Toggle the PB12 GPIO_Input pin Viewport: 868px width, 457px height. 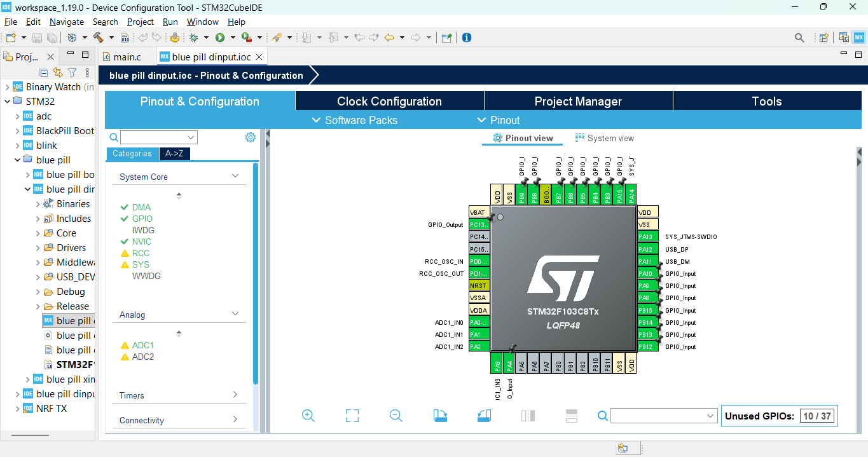point(647,346)
